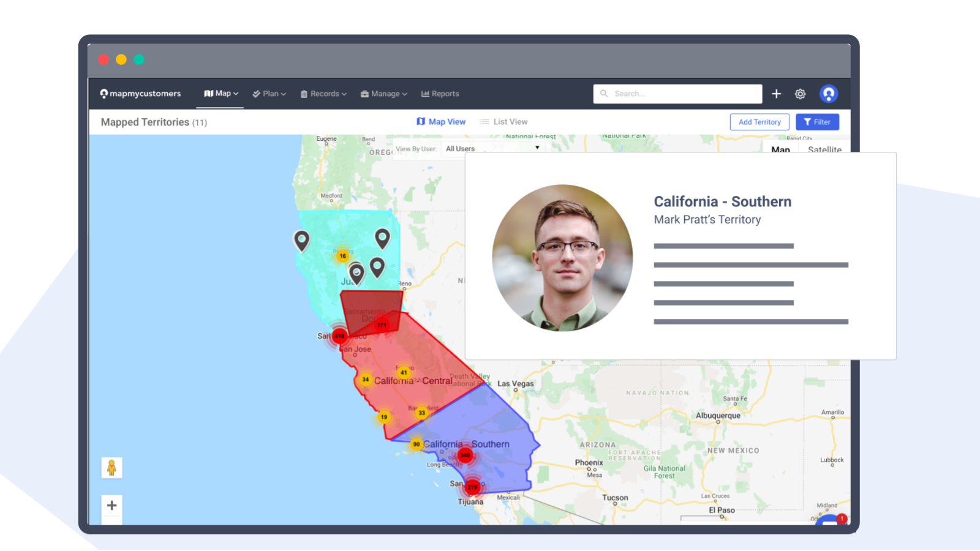Click the Mapped Territories (11) heading

(x=154, y=122)
